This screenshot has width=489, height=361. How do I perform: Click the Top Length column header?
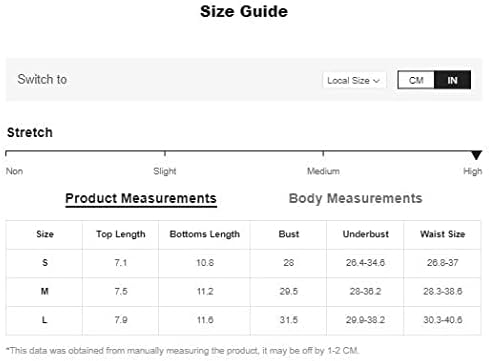(x=121, y=234)
